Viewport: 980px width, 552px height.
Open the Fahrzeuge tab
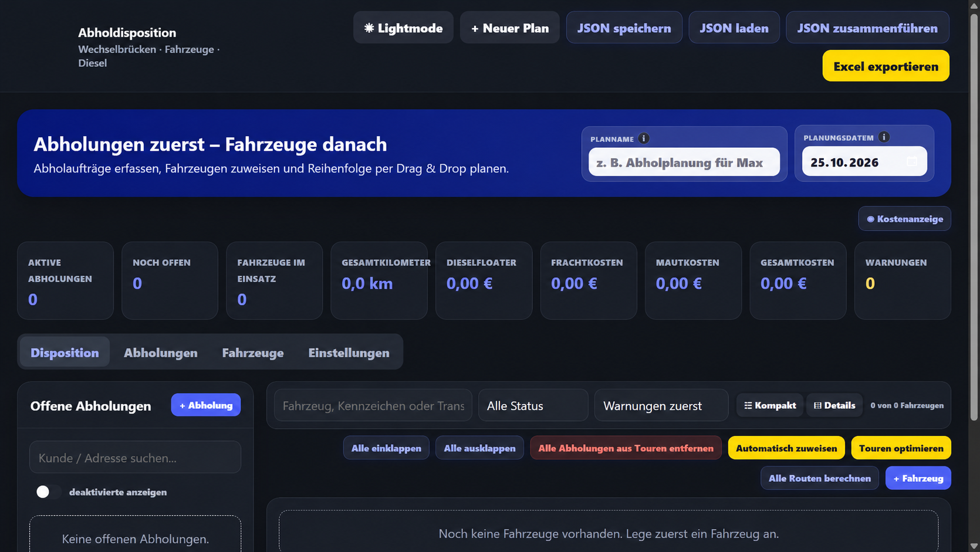click(x=253, y=352)
